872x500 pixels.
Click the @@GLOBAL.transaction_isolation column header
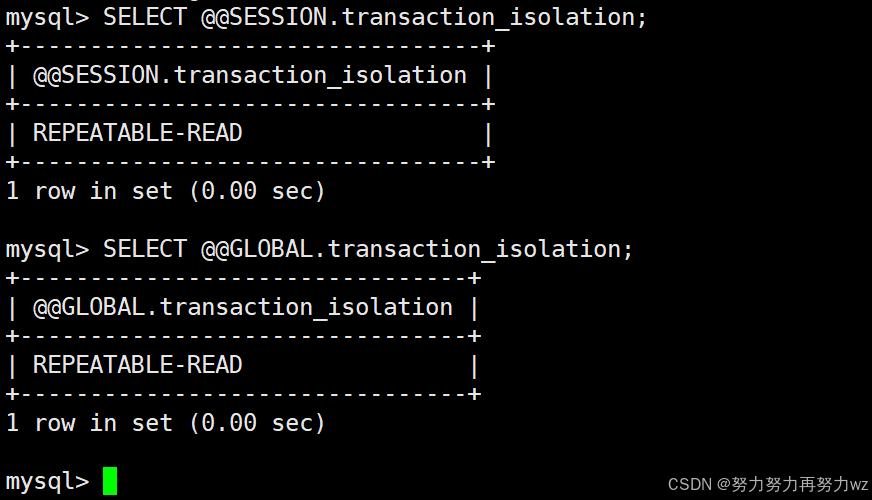click(x=243, y=307)
